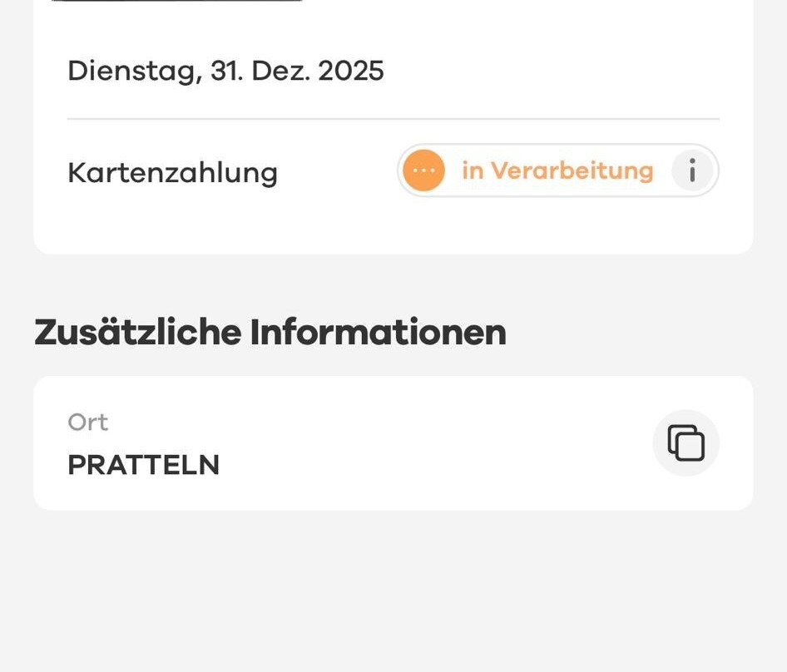The width and height of the screenshot is (787, 672).
Task: Tap the orange three-dot pending icon
Action: (423, 171)
